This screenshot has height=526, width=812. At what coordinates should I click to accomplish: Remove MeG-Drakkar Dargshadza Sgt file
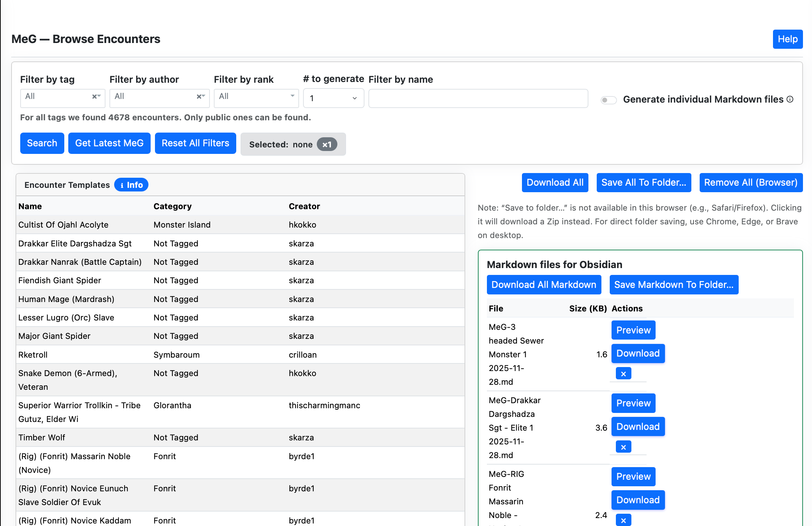pos(623,447)
